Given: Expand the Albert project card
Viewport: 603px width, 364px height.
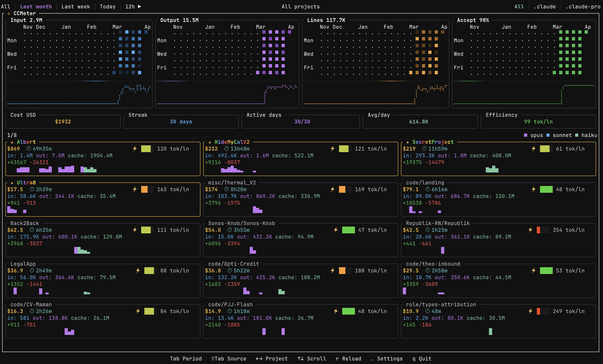Looking at the screenshot, I should pyautogui.click(x=26, y=142).
